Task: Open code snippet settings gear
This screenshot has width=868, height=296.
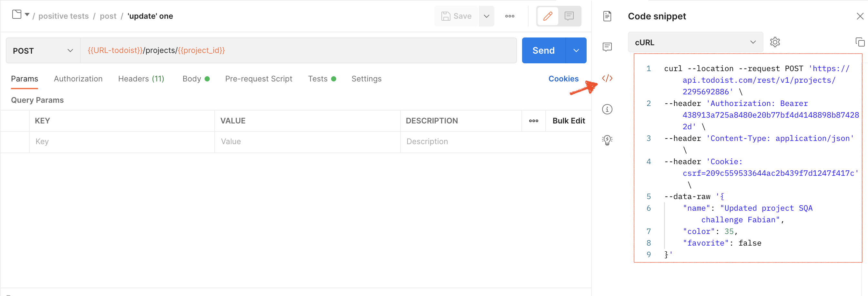Action: 775,42
